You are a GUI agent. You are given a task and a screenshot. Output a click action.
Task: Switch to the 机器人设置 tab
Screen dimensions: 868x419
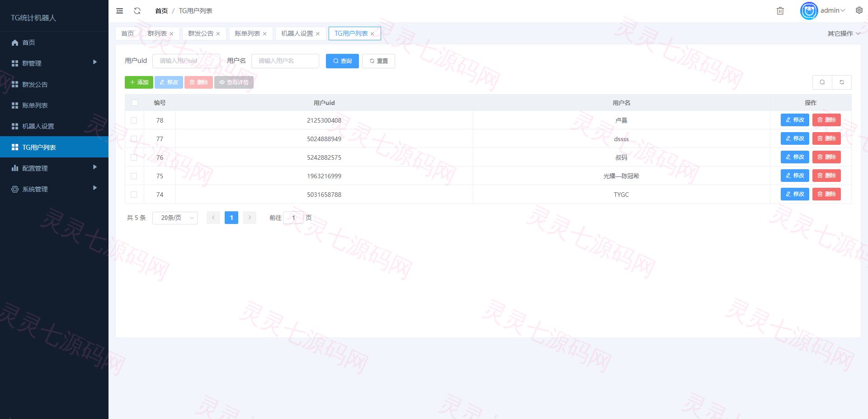(x=297, y=33)
